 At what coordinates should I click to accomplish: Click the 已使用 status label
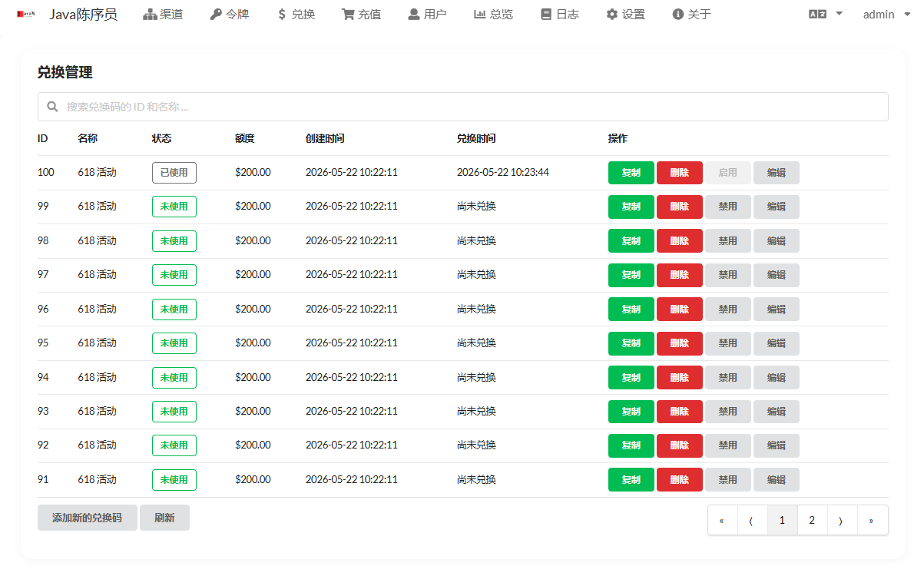point(174,173)
